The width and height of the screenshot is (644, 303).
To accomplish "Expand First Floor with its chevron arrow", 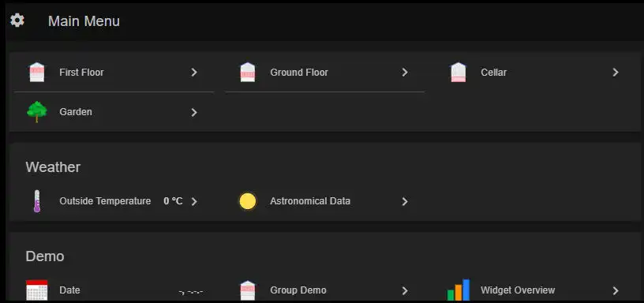I will tap(194, 73).
